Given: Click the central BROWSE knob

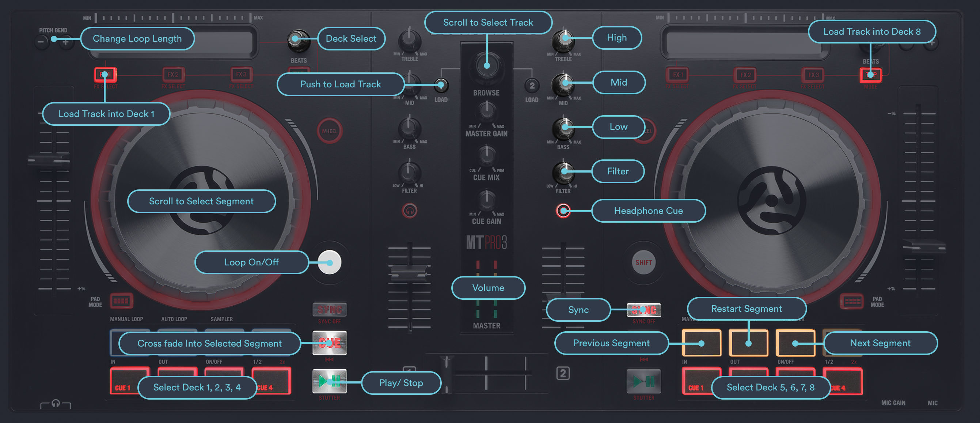Looking at the screenshot, I should 487,66.
